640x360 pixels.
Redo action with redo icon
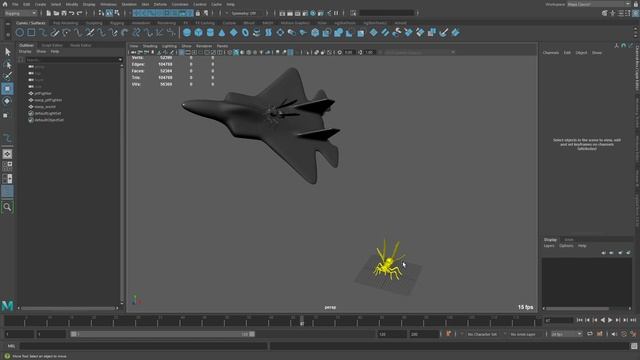[x=80, y=13]
